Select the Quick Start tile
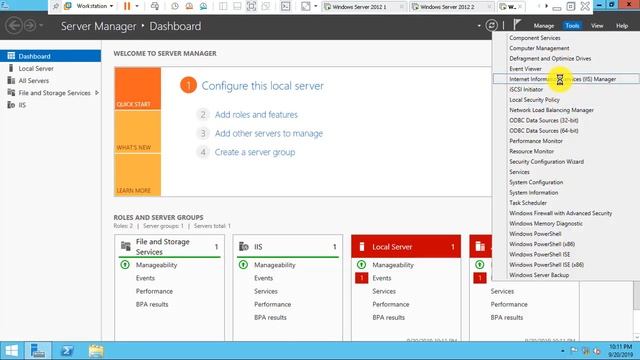Image resolution: width=640 pixels, height=360 pixels. tap(138, 89)
